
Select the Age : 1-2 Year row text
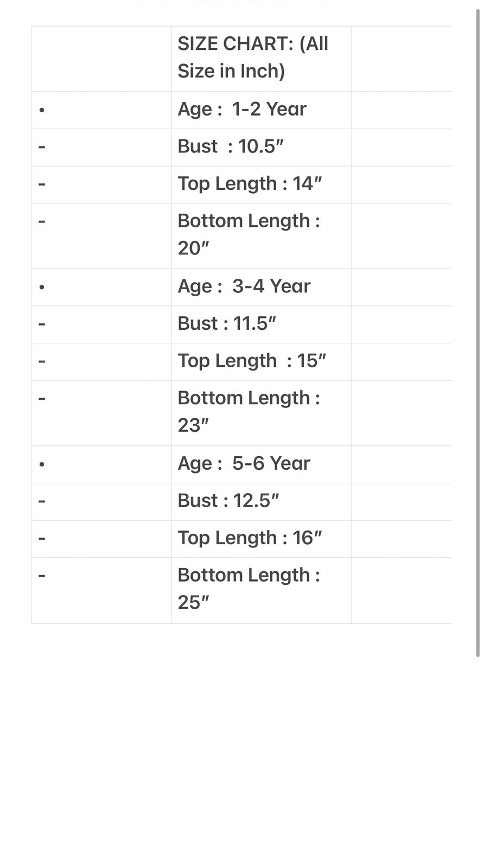tap(242, 110)
